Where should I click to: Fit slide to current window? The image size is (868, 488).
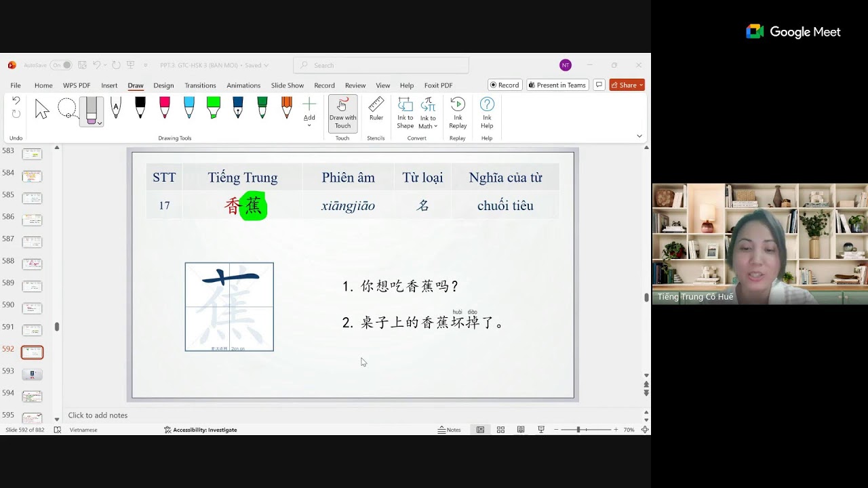point(645,430)
